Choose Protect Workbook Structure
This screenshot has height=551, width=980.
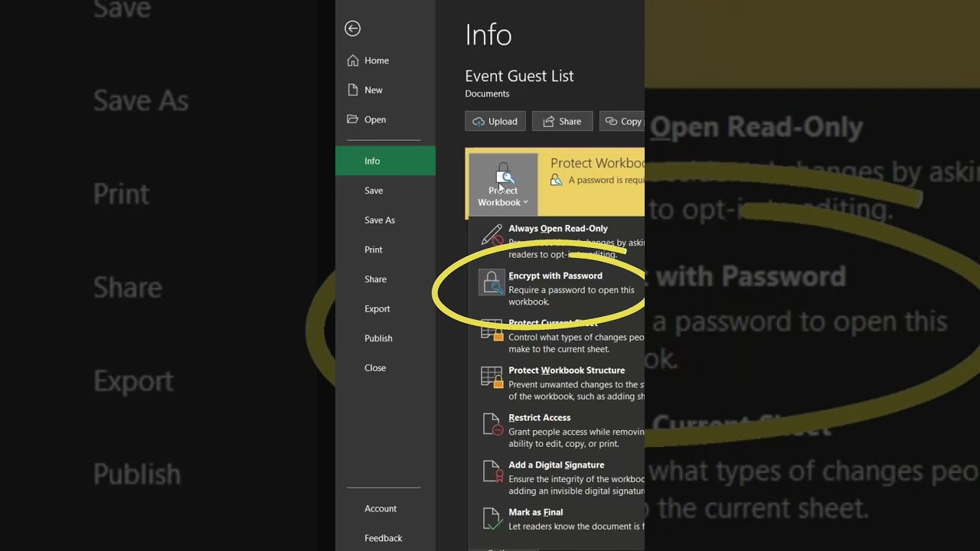pos(557,383)
